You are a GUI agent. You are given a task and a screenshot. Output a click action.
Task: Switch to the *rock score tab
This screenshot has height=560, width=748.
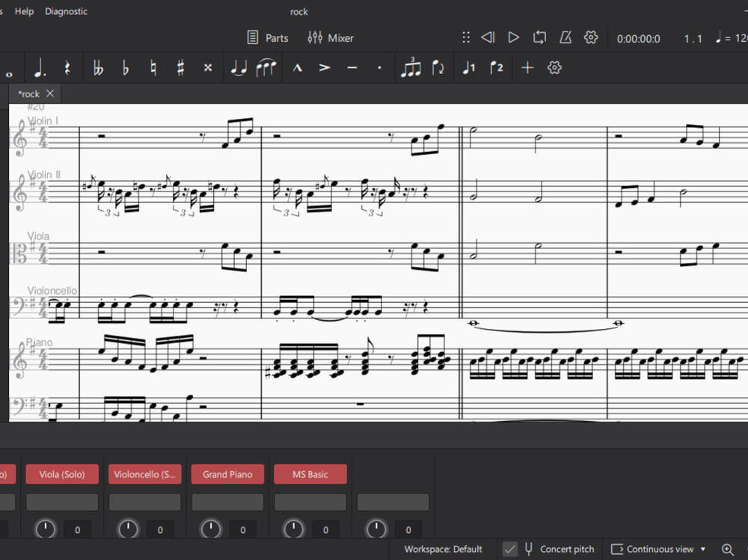click(28, 94)
